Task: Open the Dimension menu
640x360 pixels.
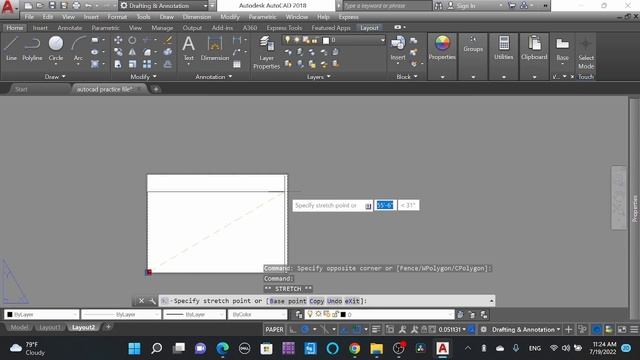Action: [196, 17]
